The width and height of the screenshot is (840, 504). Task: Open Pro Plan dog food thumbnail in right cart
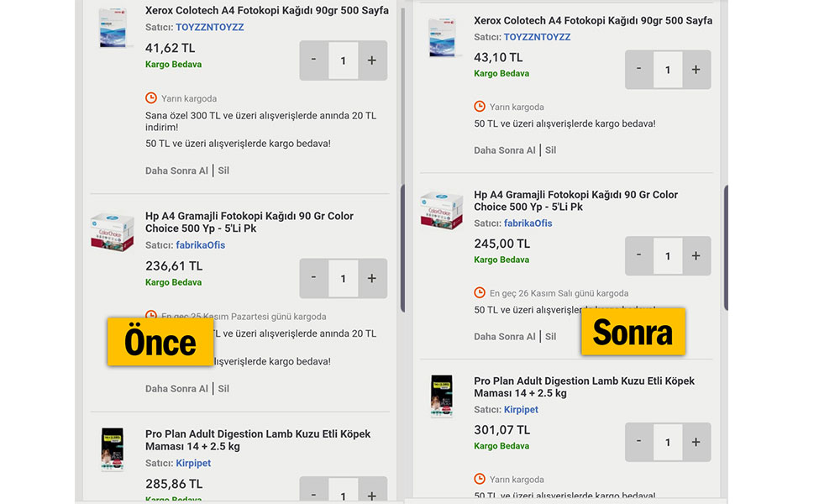click(442, 396)
